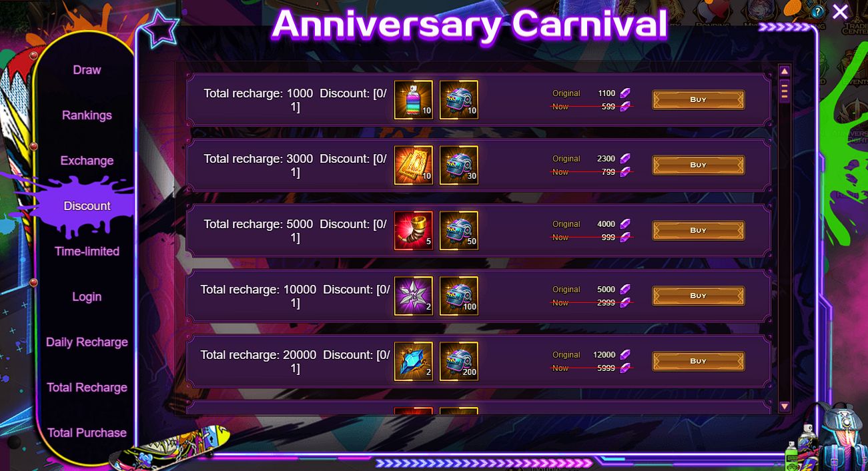This screenshot has width=868, height=471.
Task: Select the Time-limited tab
Action: [x=87, y=252]
